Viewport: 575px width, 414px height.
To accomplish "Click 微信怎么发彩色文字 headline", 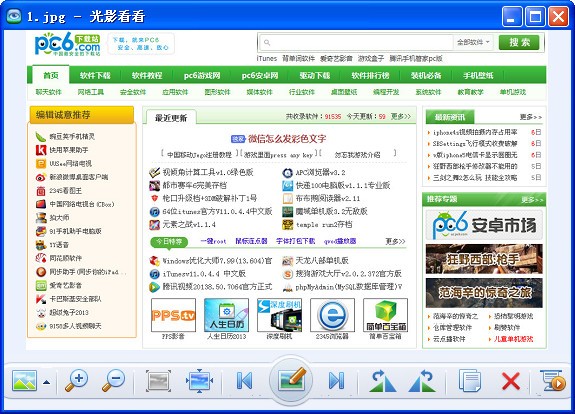I will click(x=287, y=139).
